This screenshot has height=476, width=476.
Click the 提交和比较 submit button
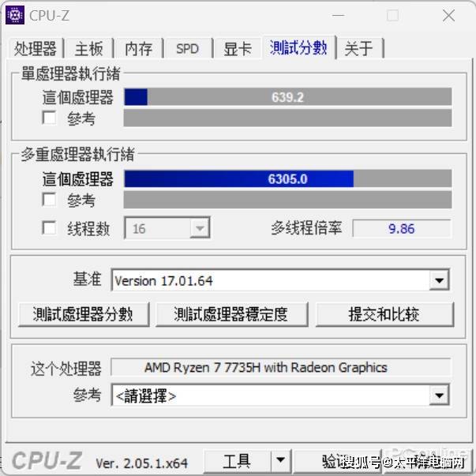pos(385,314)
